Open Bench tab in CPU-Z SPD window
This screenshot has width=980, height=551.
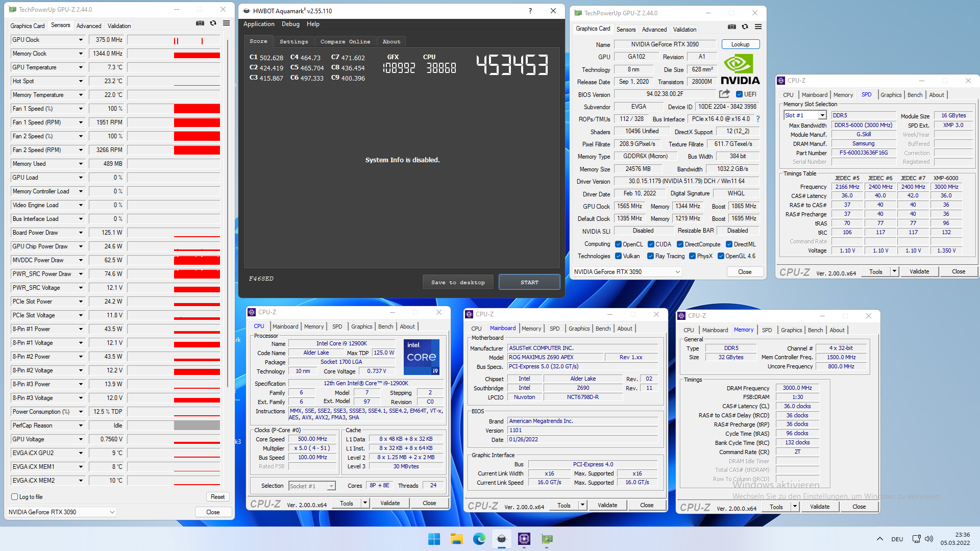coord(915,95)
